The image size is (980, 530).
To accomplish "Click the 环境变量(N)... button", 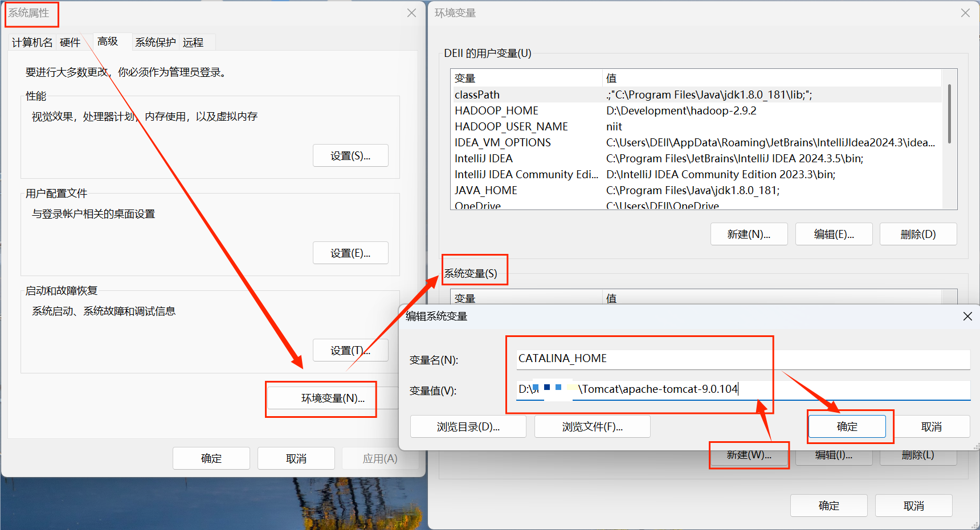I will click(333, 398).
